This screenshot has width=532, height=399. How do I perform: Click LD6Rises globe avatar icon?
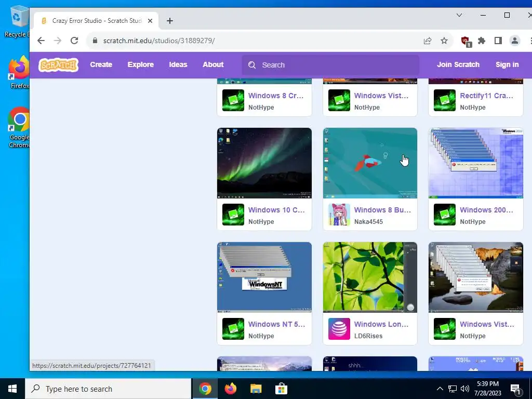pos(339,329)
